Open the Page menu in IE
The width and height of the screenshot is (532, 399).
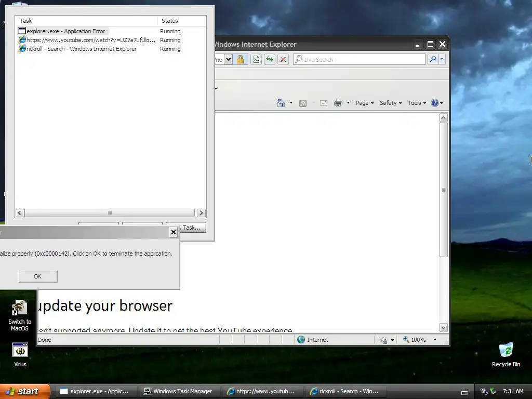coord(364,103)
